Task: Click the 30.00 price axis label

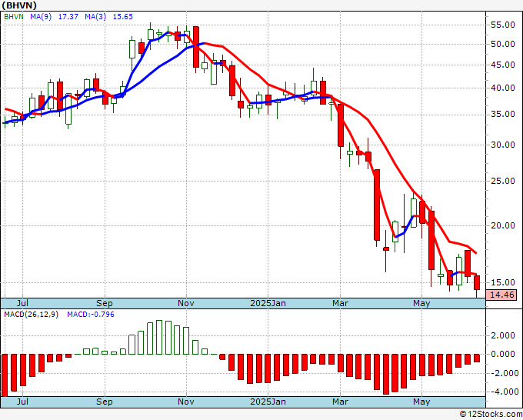Action: [503, 145]
